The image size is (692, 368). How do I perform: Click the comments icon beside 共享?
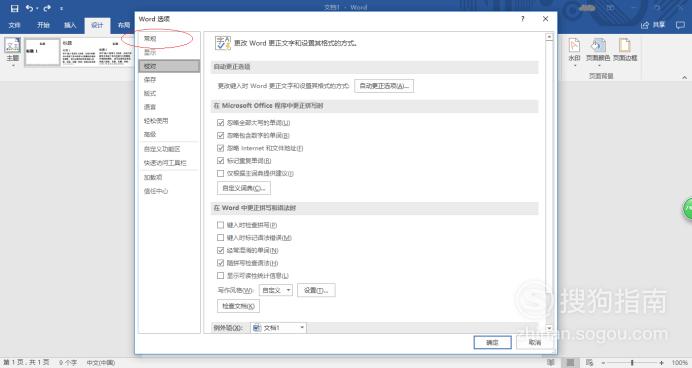pos(680,25)
